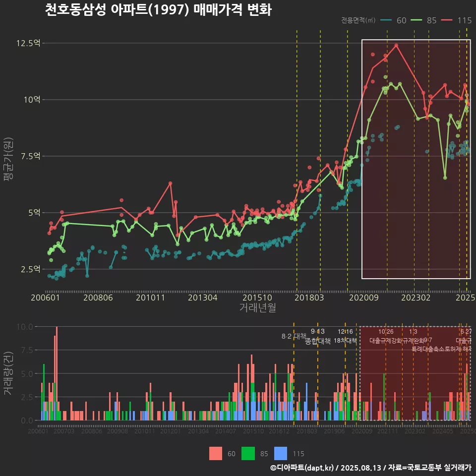Click the 115 label in the bottom legend

coord(298,454)
